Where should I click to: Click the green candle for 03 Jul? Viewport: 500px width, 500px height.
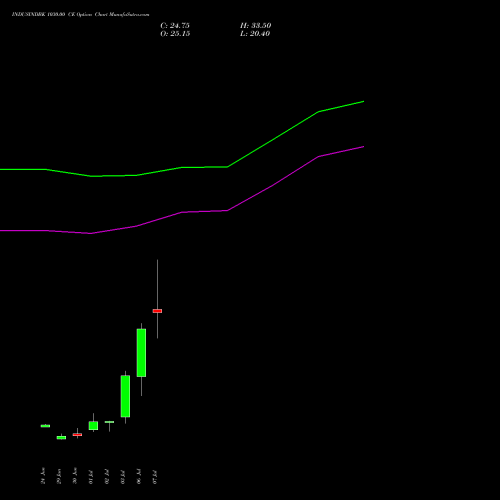[125, 396]
